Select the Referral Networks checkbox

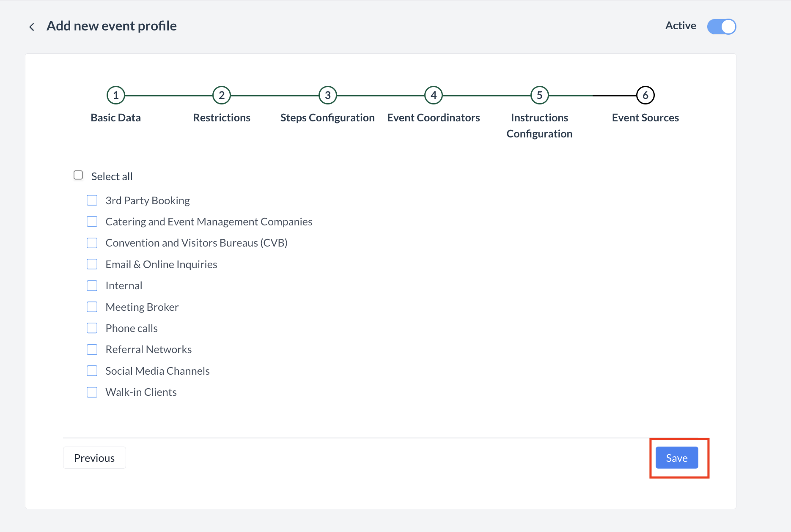click(x=92, y=350)
